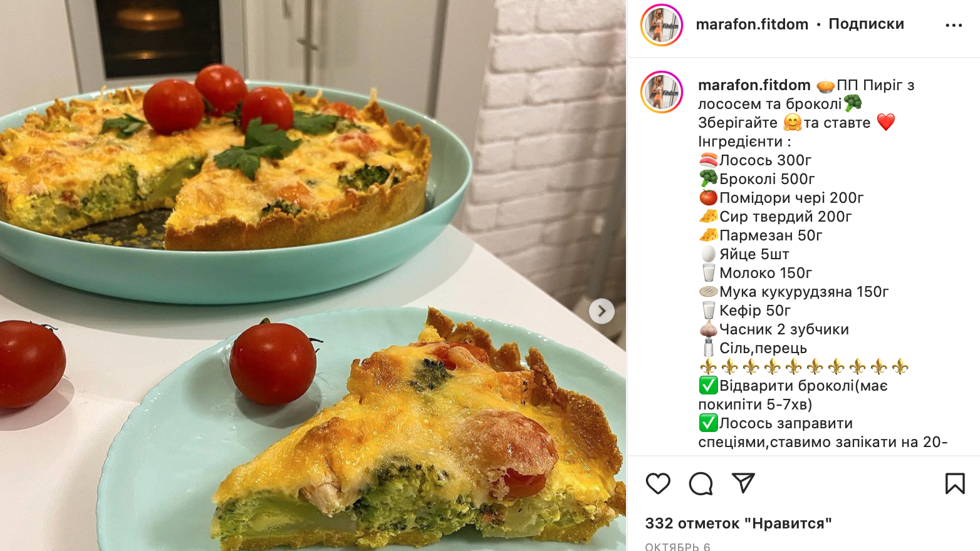Open marafon.fitdom username in the caption
980x551 pixels.
click(x=754, y=85)
